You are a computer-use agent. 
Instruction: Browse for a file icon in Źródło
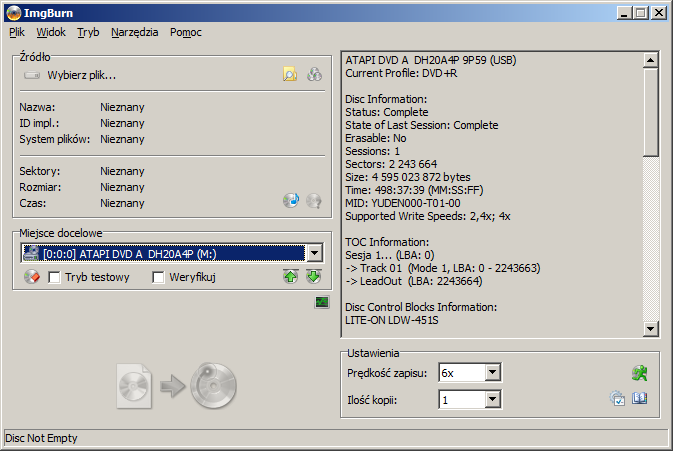point(290,75)
